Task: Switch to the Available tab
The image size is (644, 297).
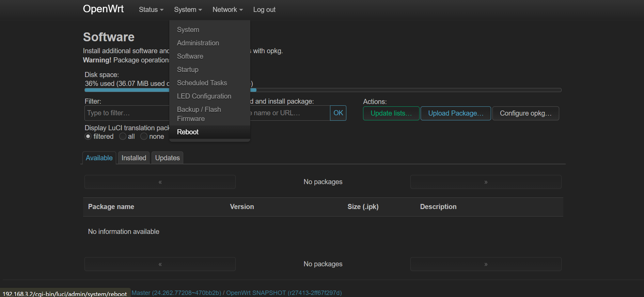Action: 99,158
